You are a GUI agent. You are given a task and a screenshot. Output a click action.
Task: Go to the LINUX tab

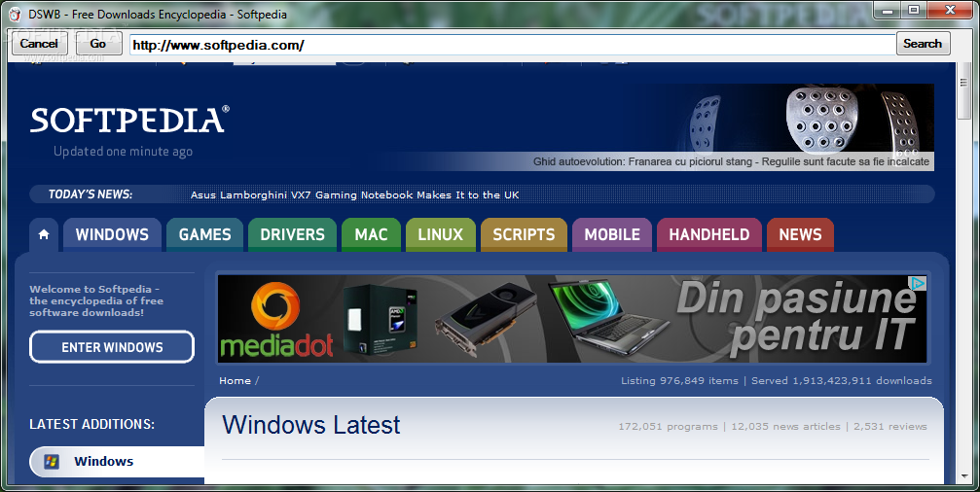441,234
